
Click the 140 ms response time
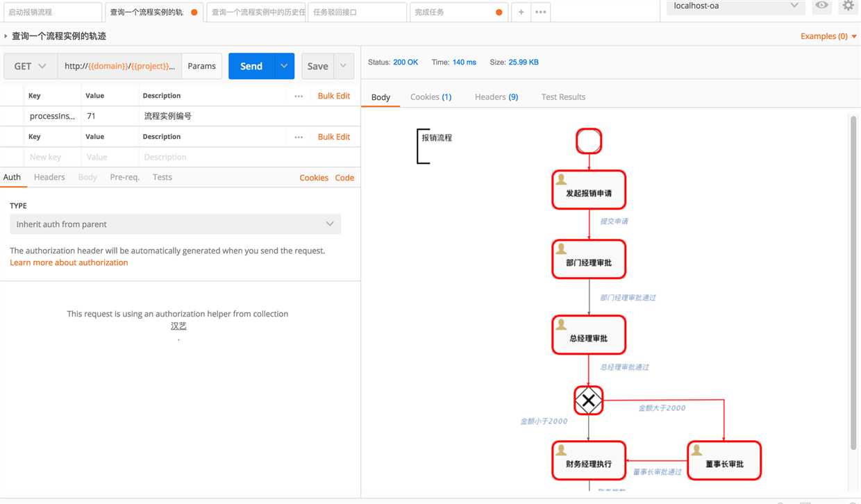pos(465,62)
